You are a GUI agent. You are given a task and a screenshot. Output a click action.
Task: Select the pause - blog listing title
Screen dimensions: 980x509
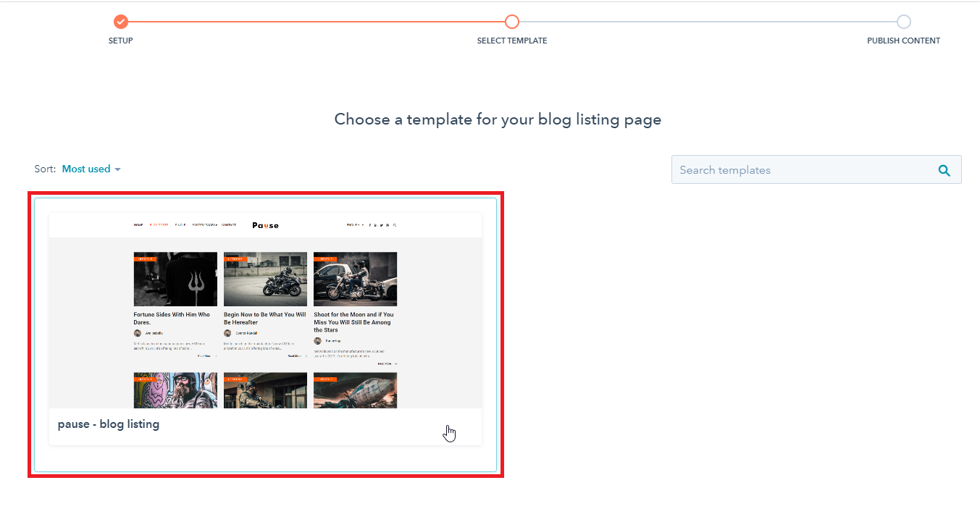(109, 424)
